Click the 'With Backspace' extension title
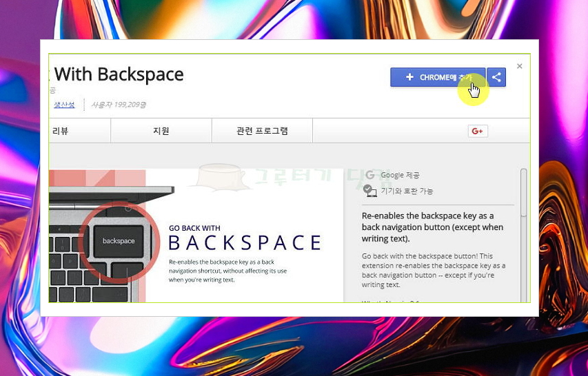Screen dimensions: 588x376 click(119, 74)
